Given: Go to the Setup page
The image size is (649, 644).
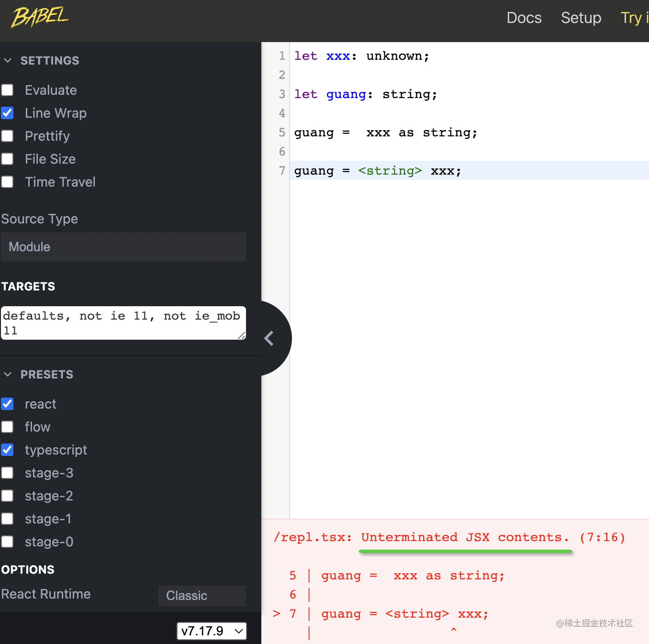Looking at the screenshot, I should click(581, 18).
